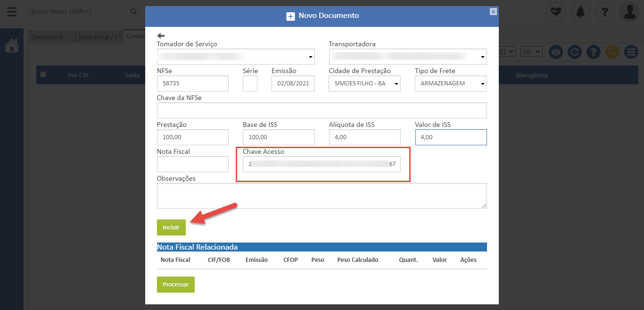Close the Novo Documento dialog
The width and height of the screenshot is (644, 310).
493,12
